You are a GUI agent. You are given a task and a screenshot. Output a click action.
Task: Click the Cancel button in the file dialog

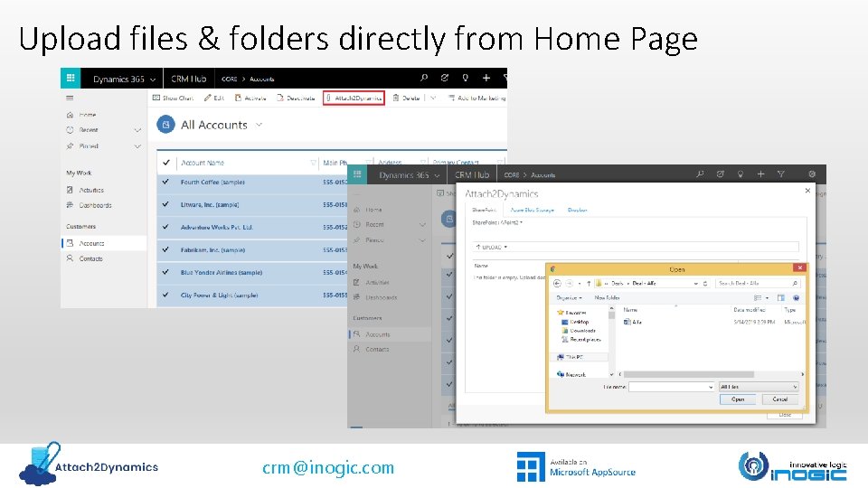coord(779,399)
